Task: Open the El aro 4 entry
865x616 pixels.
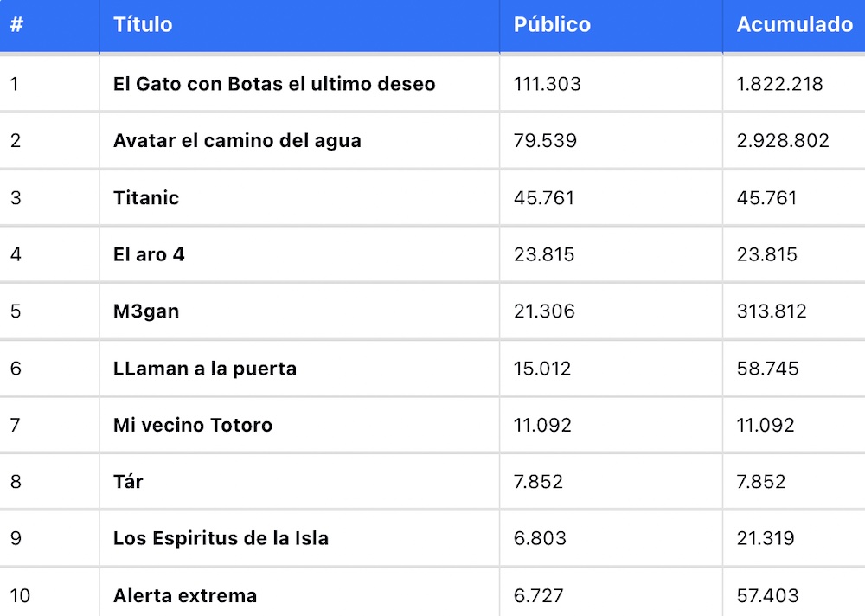Action: [x=149, y=254]
